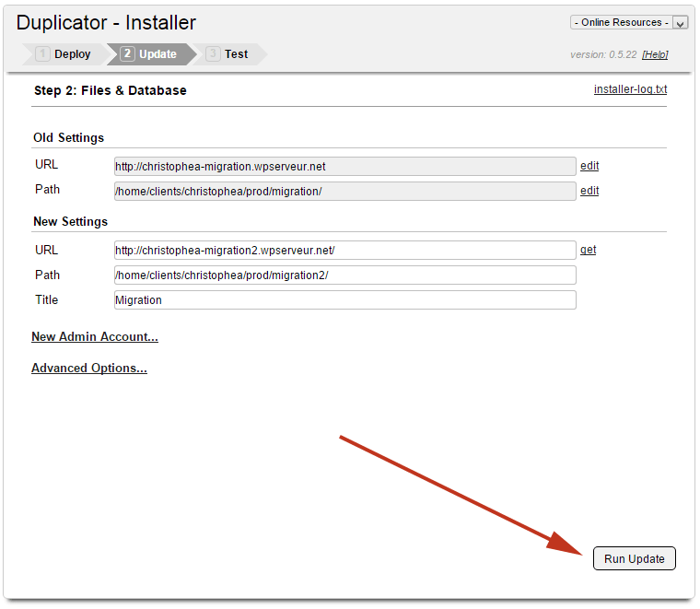Click the Title field containing Migration
700x609 pixels.
click(344, 300)
